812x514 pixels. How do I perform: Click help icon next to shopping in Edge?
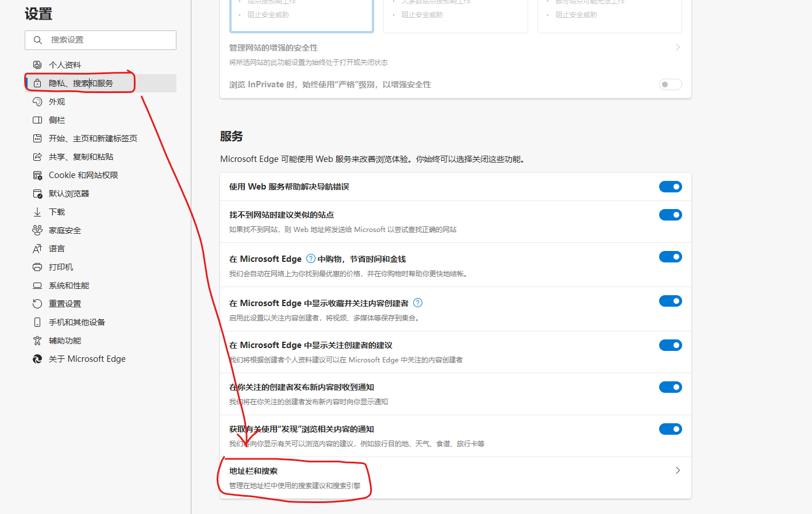click(311, 258)
